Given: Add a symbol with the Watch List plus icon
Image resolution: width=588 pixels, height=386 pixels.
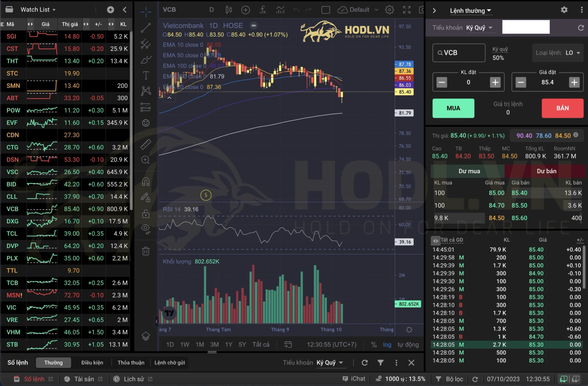Looking at the screenshot, I should (110, 10).
